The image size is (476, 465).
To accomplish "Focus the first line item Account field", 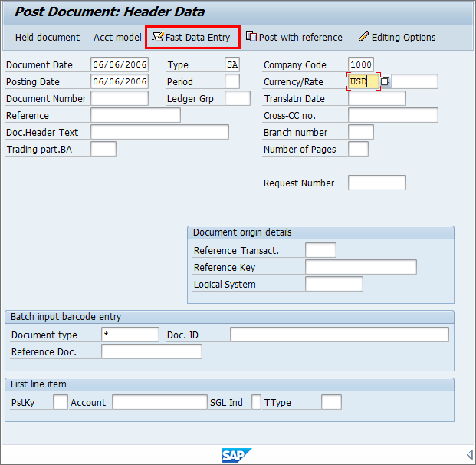I will [x=159, y=403].
